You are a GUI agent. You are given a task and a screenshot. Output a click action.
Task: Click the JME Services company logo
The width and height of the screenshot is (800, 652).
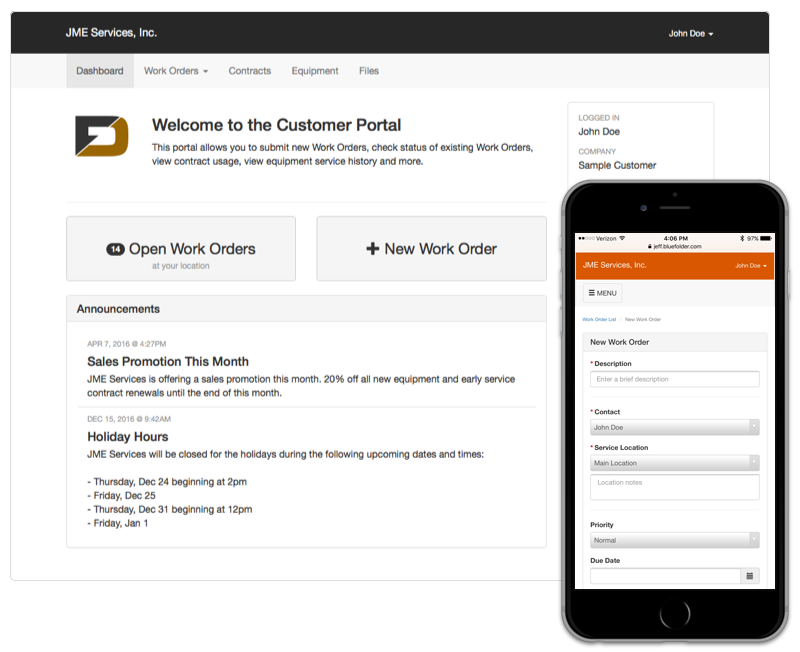pos(102,136)
